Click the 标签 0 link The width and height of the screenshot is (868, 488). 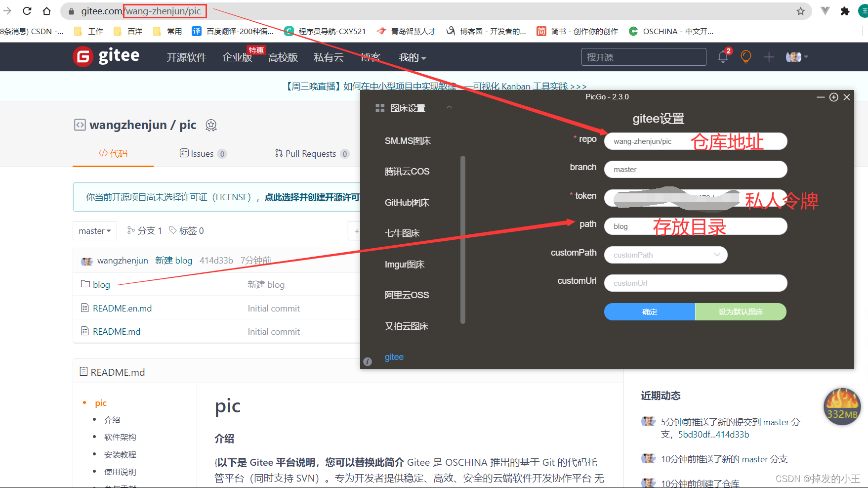pyautogui.click(x=186, y=230)
